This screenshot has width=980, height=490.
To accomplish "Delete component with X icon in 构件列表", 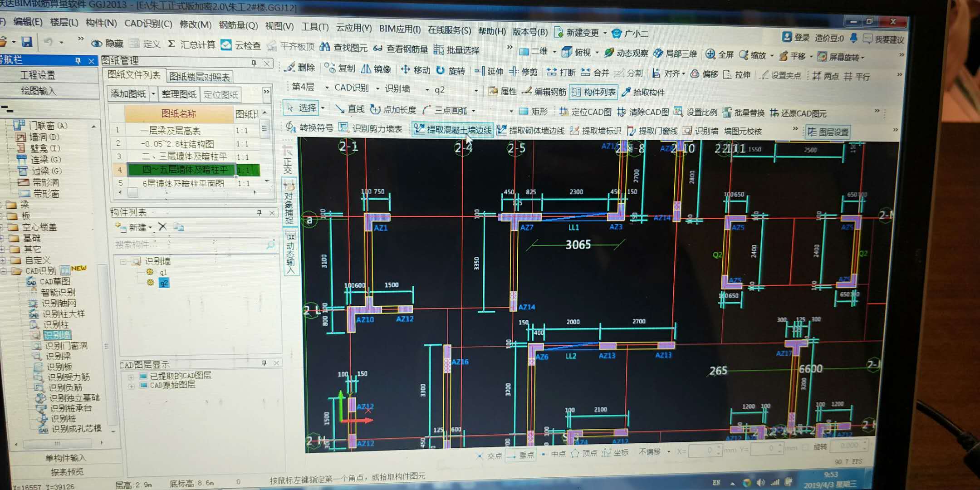I will click(x=162, y=226).
